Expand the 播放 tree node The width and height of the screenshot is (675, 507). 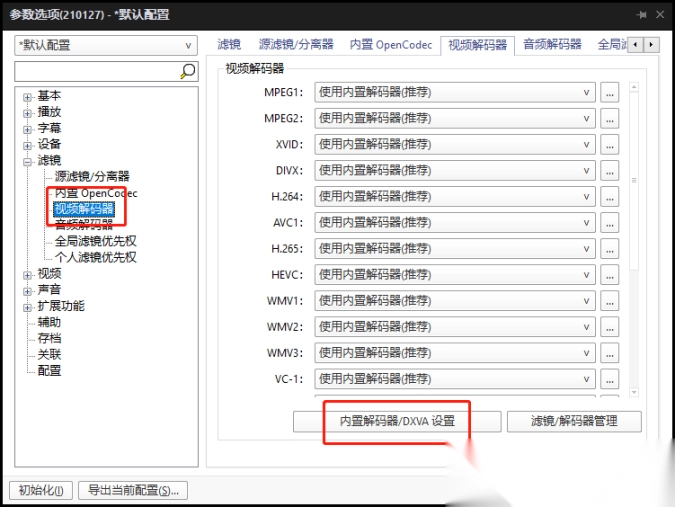[29, 113]
